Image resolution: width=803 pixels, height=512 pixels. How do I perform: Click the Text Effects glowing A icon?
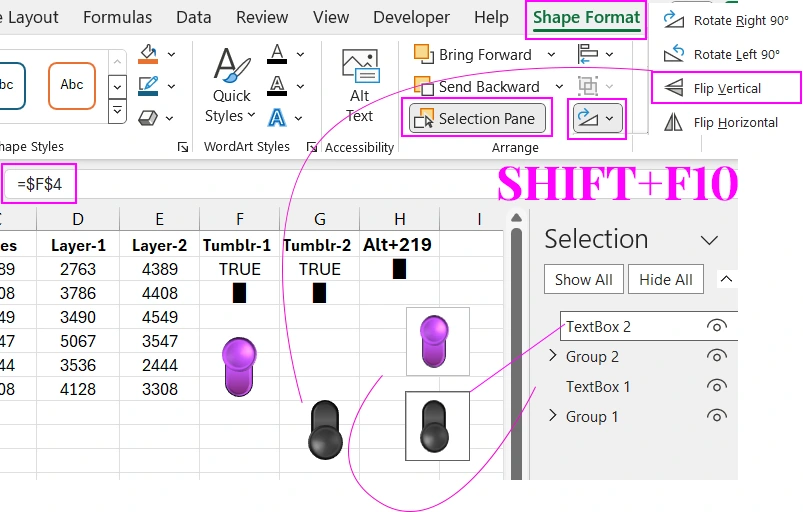point(277,117)
